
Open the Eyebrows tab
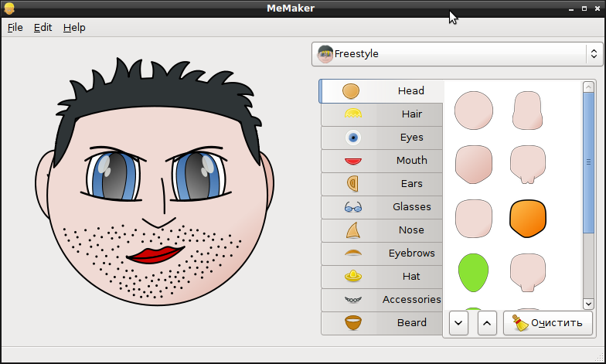click(x=382, y=253)
